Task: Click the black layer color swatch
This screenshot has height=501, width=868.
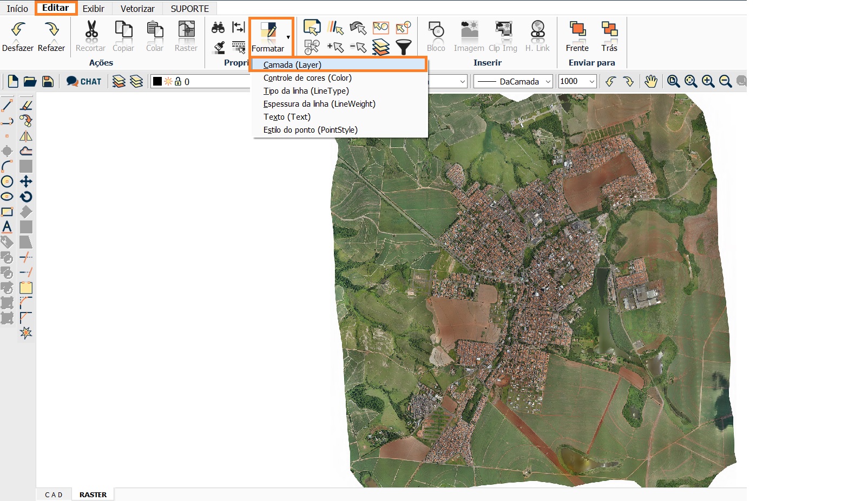Action: [x=157, y=81]
